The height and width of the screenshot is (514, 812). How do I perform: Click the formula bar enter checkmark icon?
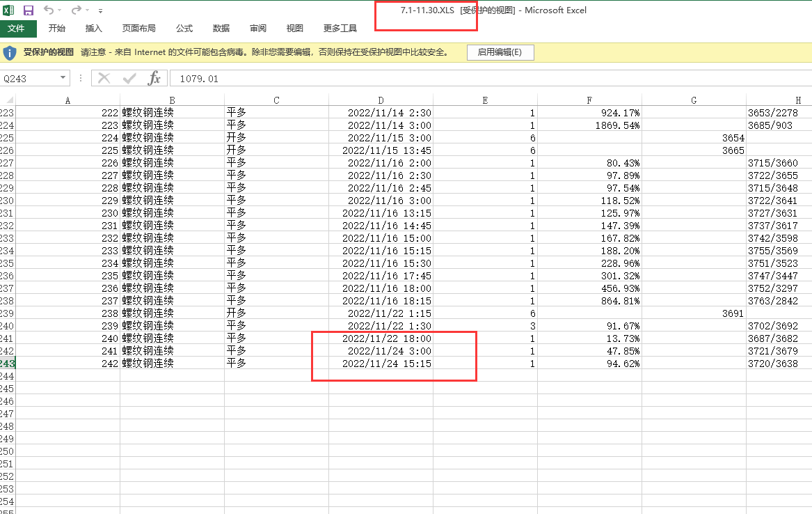pyautogui.click(x=129, y=78)
